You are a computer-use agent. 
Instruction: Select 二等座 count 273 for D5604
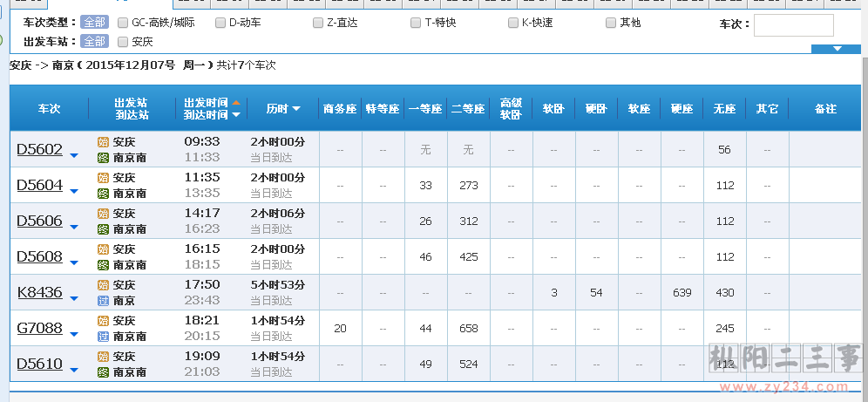pyautogui.click(x=468, y=186)
